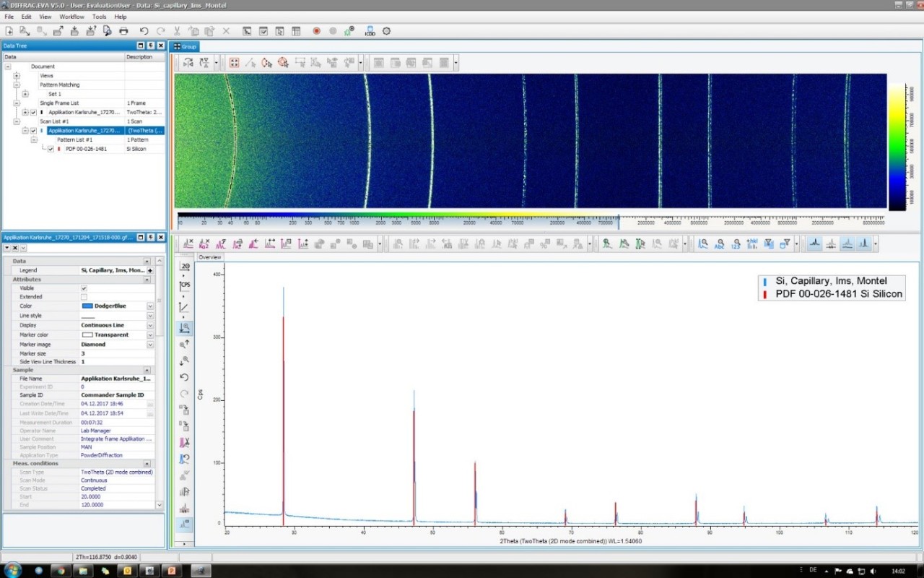Viewport: 924px width, 578px height.
Task: Click the plus button beside Legend
Action: click(x=150, y=270)
